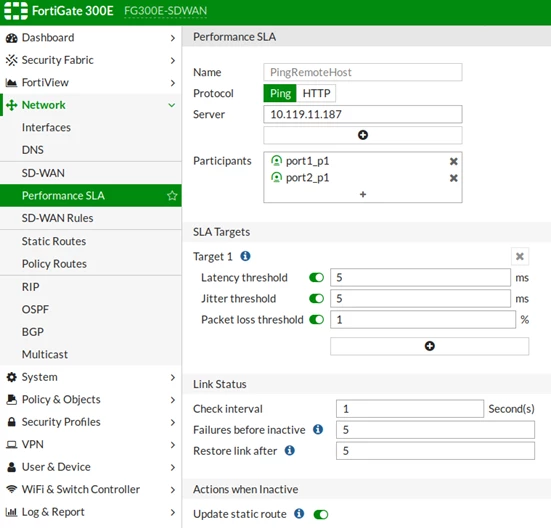Disable the Latency threshold toggle
Viewport: 551px width, 528px height.
(316, 278)
